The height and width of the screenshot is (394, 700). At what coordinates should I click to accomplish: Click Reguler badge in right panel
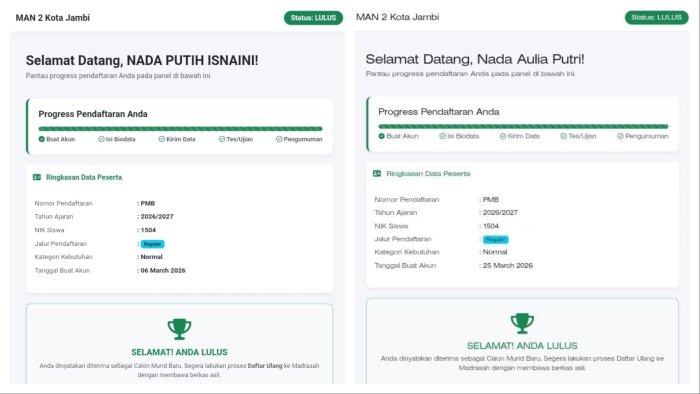(495, 240)
